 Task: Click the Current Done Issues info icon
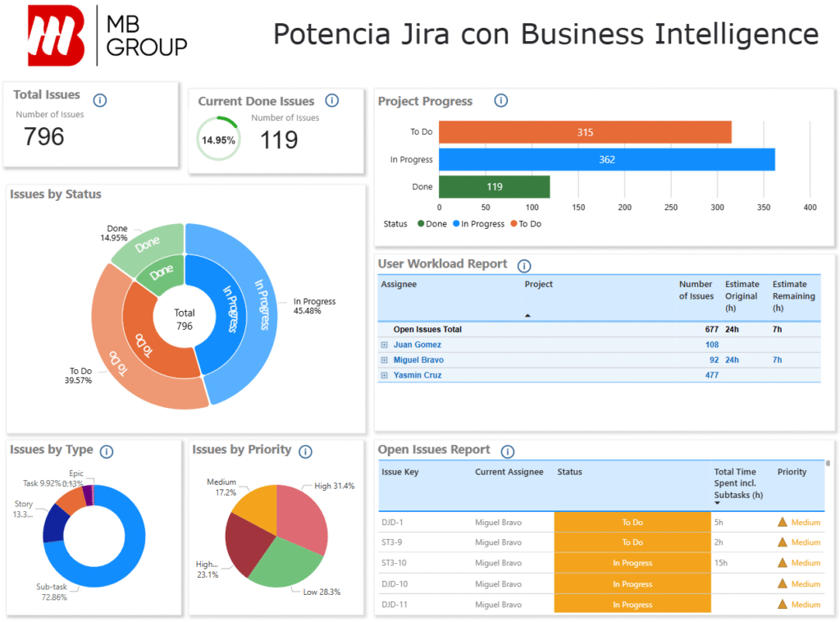pos(332,101)
